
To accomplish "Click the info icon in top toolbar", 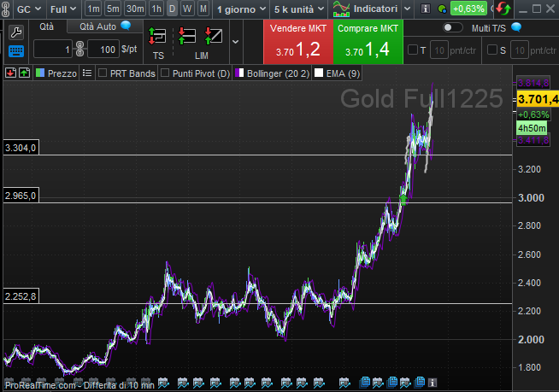I will click(x=426, y=9).
